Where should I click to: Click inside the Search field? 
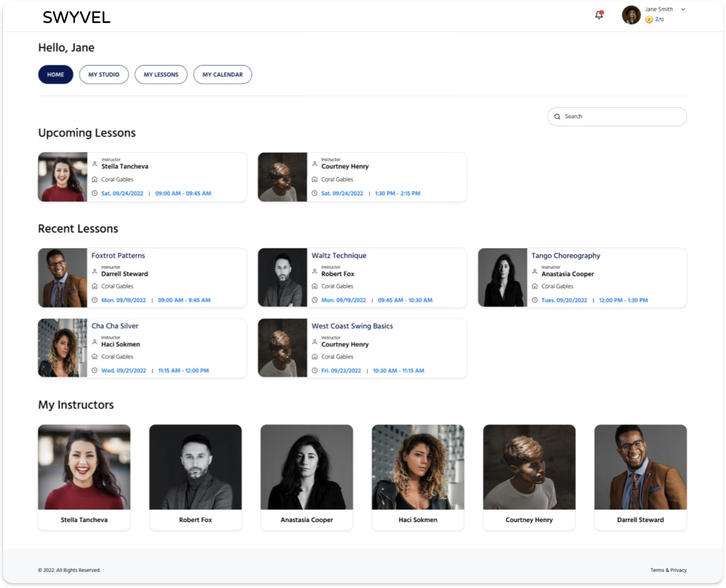[617, 117]
